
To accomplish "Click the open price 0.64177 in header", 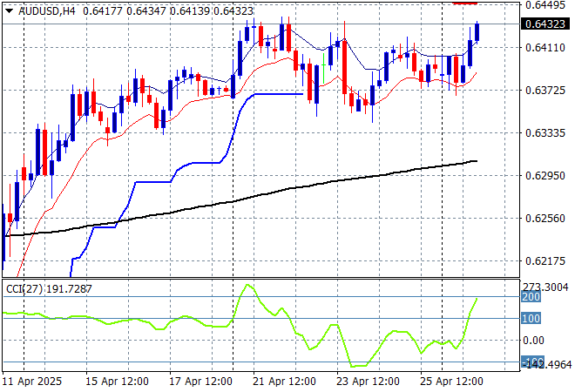I will pyautogui.click(x=103, y=11).
